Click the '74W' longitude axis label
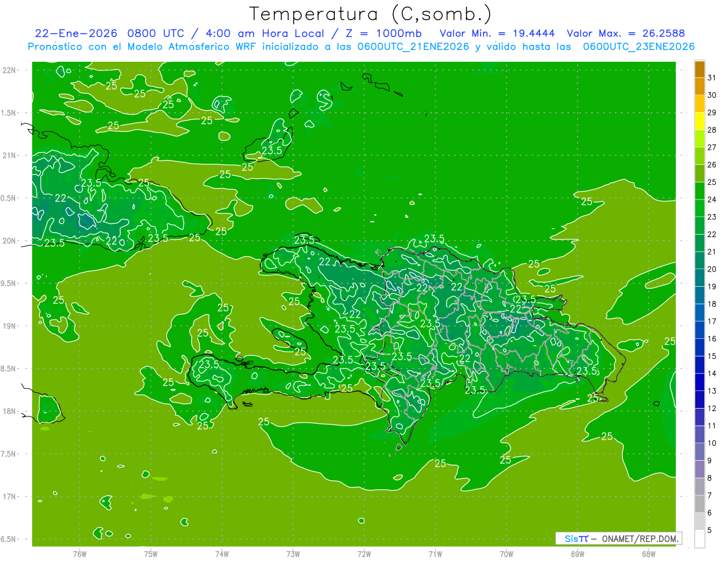This screenshot has width=728, height=562. [222, 555]
